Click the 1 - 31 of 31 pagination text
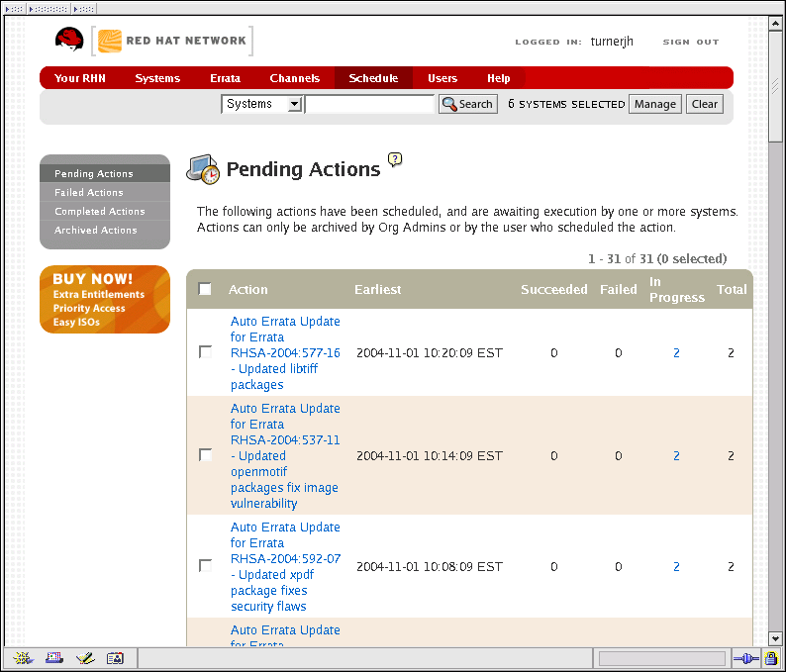 (657, 259)
